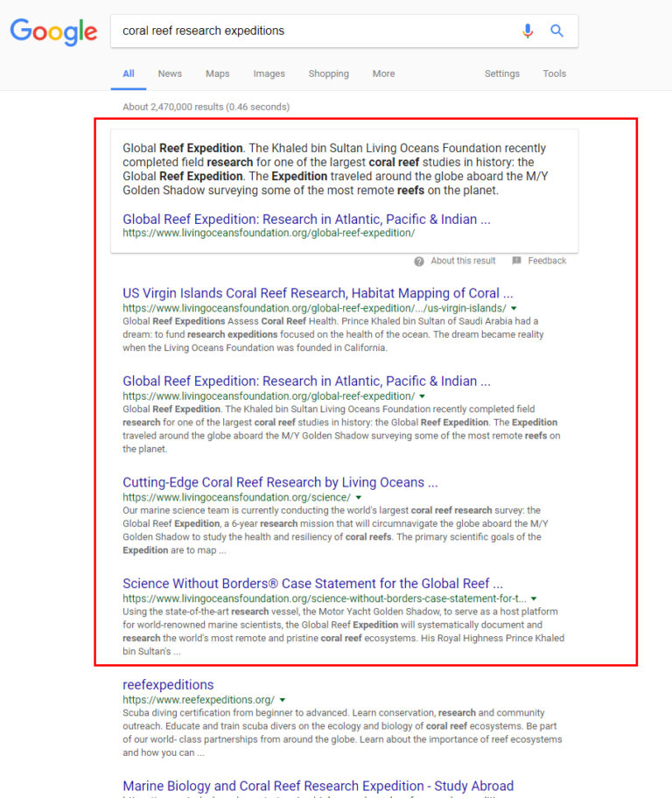Click description starting Our marine science team

pos(335,530)
